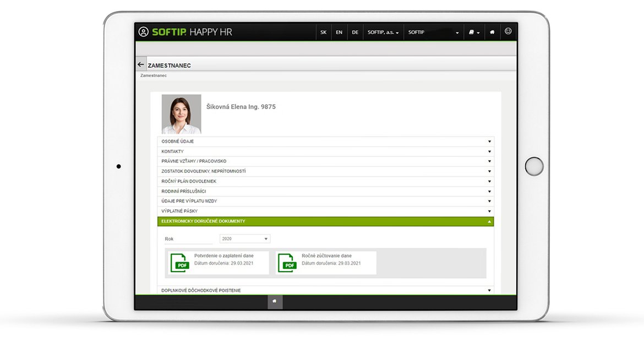Screen dimensions: 644x337
Task: Open the Rok year dropdown showing 2020
Action: coord(245,239)
